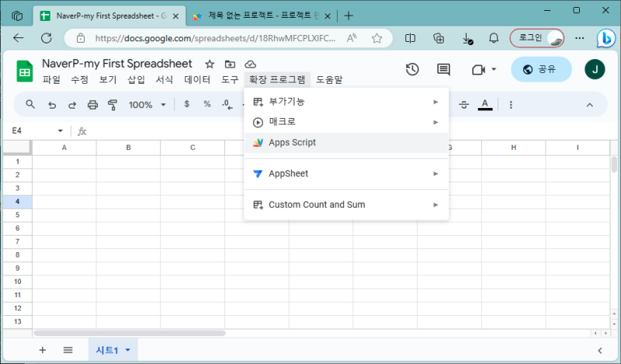Screen dimensions: 621x364
Task: Open text color picker
Action: click(484, 105)
